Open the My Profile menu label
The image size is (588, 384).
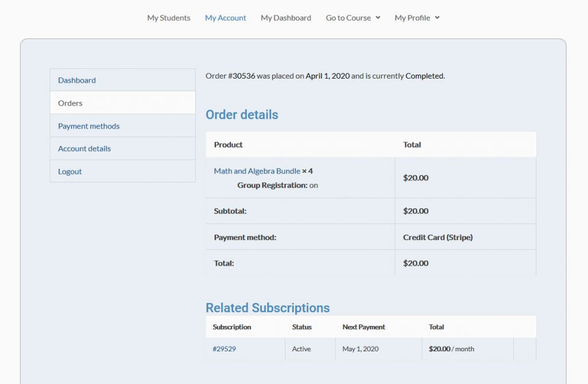(412, 18)
